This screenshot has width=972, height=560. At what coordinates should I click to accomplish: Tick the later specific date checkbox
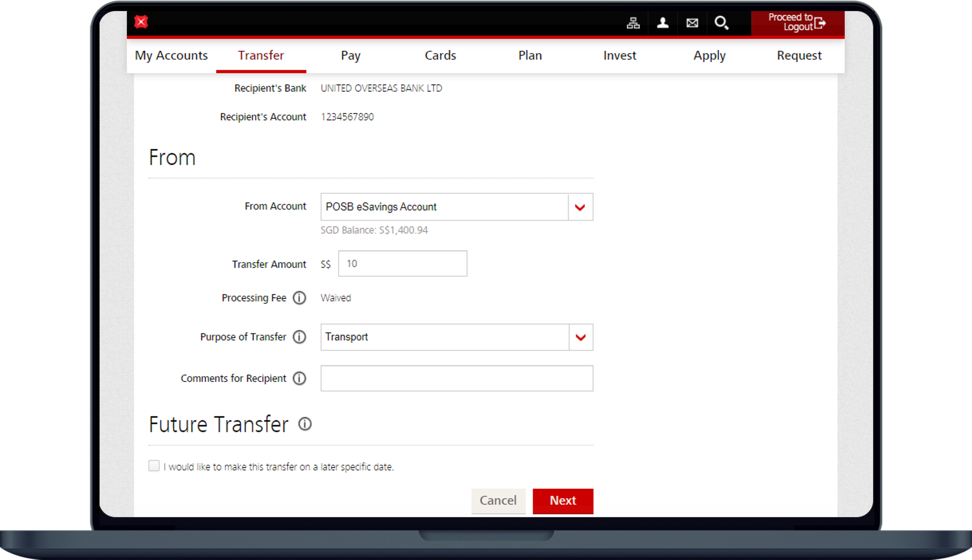[154, 466]
